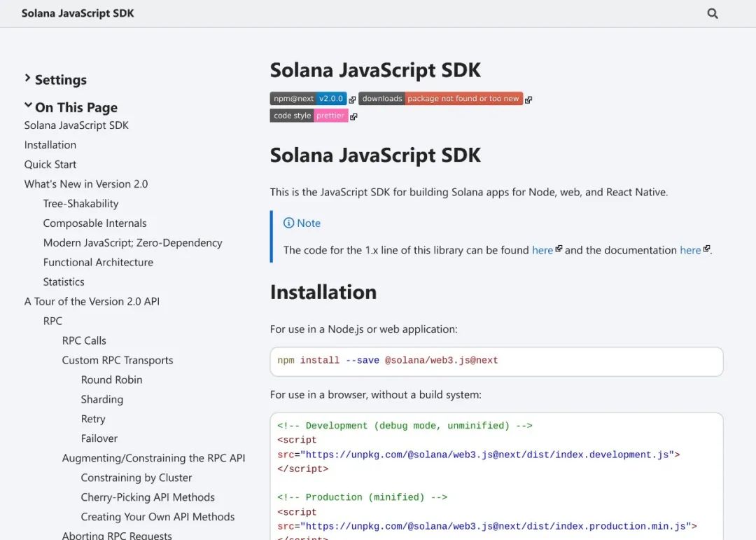
Task: Click the Production (minified) comment line
Action: coord(362,497)
